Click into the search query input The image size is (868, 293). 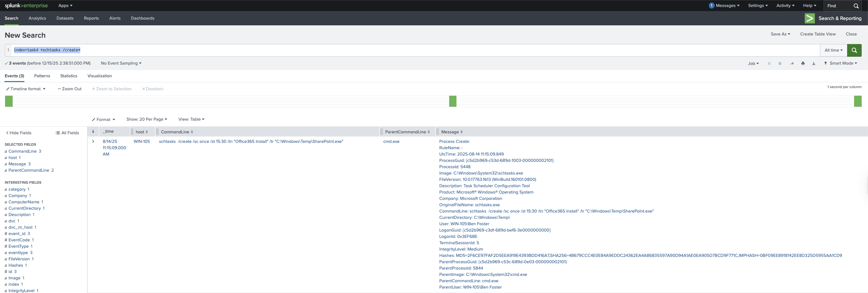[416, 50]
